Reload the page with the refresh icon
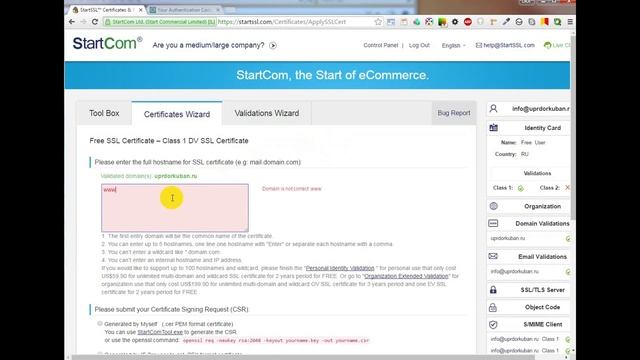This screenshot has width=640, height=360. pos(95,22)
